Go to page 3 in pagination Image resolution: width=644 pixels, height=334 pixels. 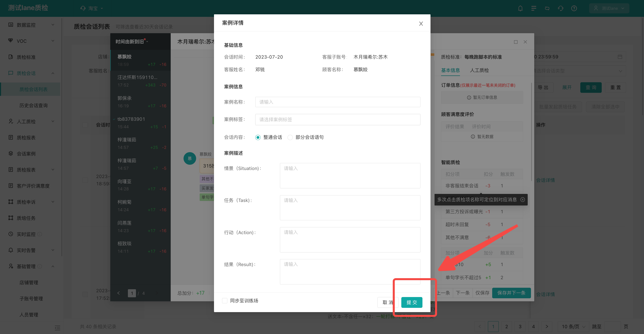coord(520,326)
